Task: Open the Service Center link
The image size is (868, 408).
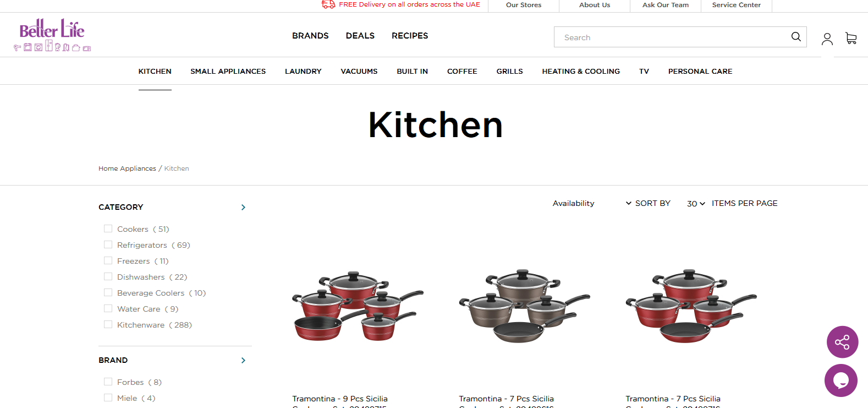Action: (736, 5)
